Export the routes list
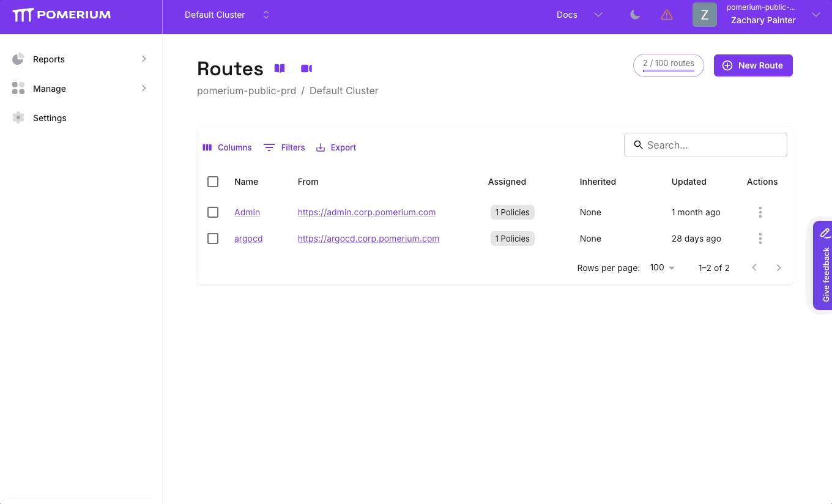Screen dimensions: 832x504 pos(335,147)
